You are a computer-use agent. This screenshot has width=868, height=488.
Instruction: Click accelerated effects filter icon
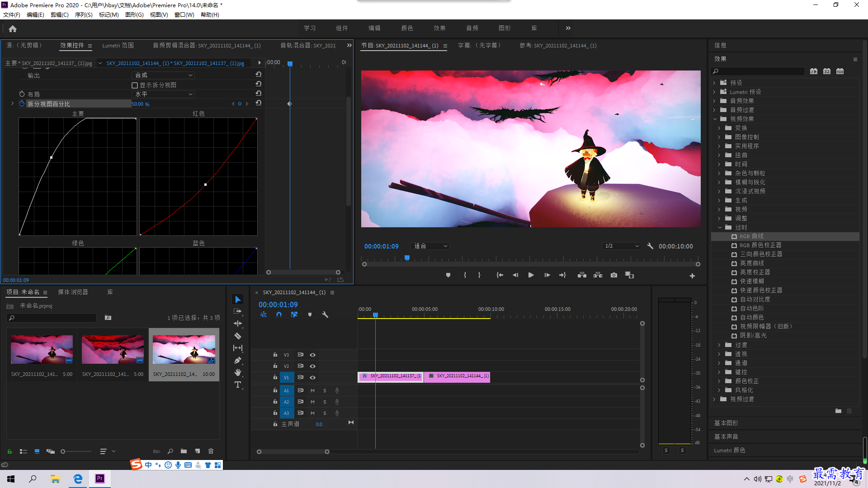[x=814, y=71]
